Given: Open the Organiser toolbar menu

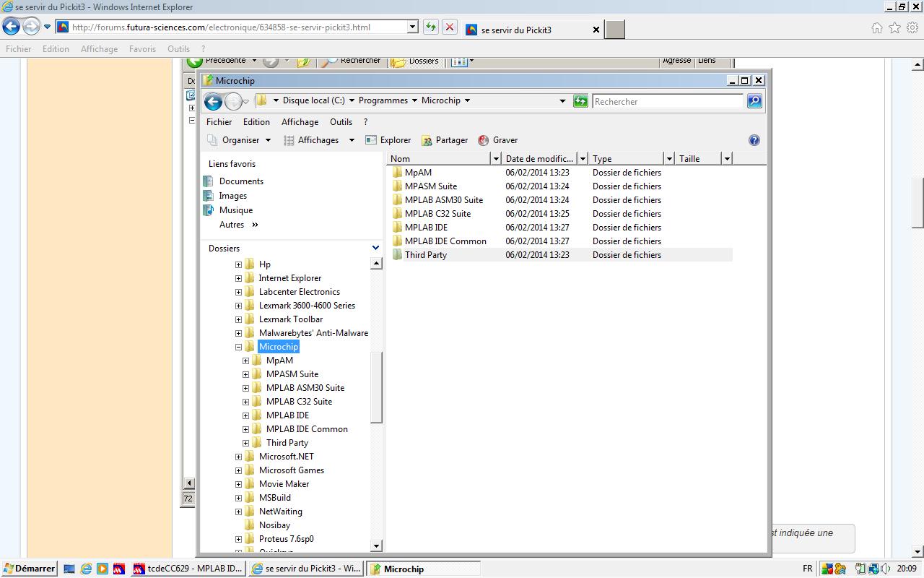Looking at the screenshot, I should (240, 140).
